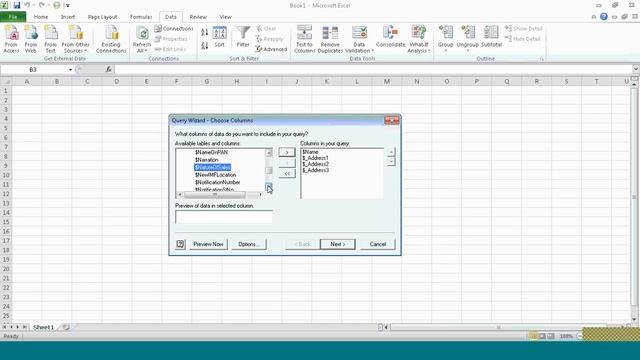Click Advanced filter option

[x=271, y=49]
